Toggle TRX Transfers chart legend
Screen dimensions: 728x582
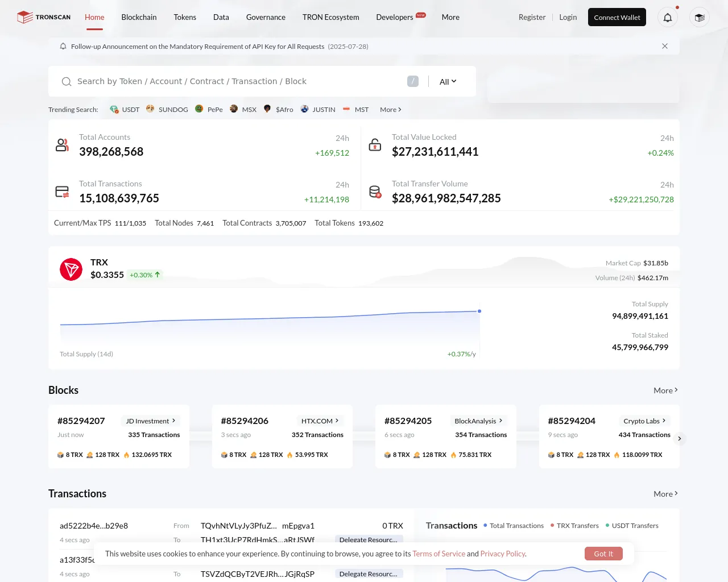point(574,526)
